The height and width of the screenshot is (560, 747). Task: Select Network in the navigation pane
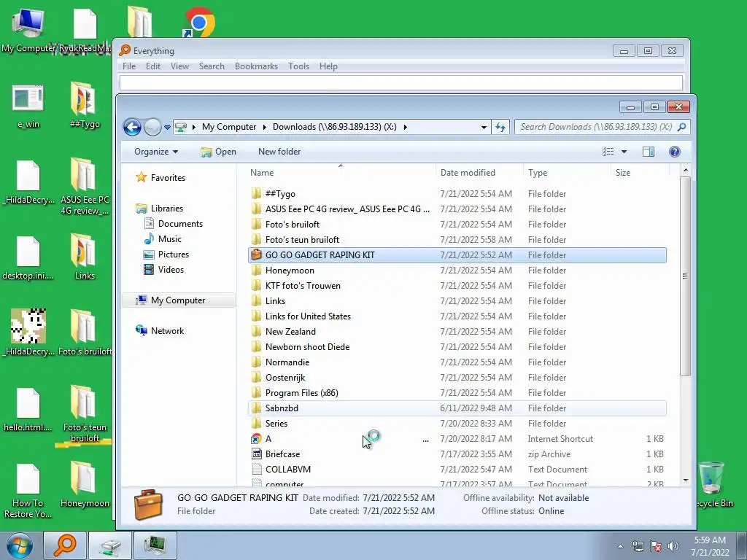point(167,330)
